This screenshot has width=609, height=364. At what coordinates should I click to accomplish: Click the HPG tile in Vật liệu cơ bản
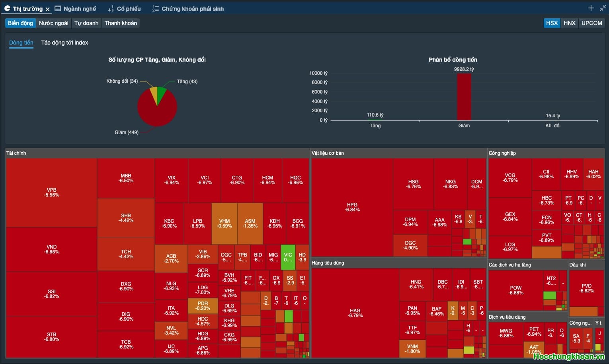click(352, 207)
